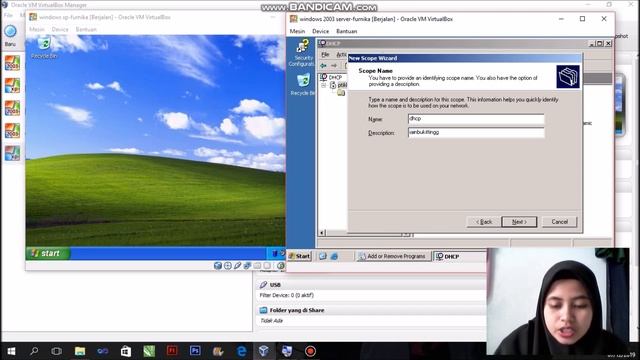Image resolution: width=640 pixels, height=360 pixels.
Task: Click the search icon on host taskbar
Action: 34,351
